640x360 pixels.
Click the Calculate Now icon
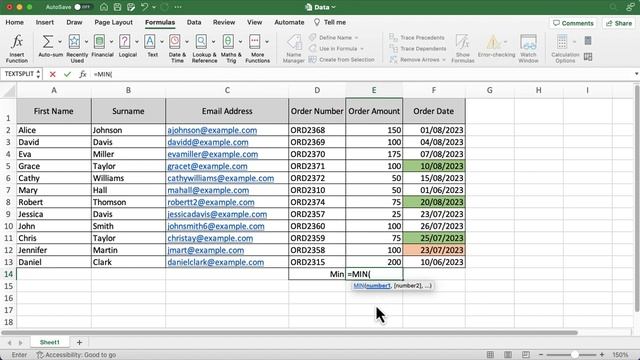pos(588,41)
